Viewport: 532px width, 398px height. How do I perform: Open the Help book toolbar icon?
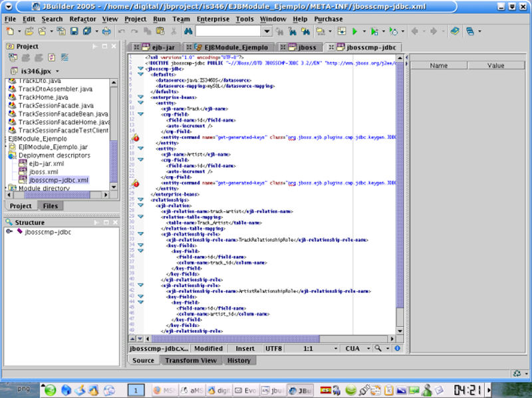pos(454,31)
